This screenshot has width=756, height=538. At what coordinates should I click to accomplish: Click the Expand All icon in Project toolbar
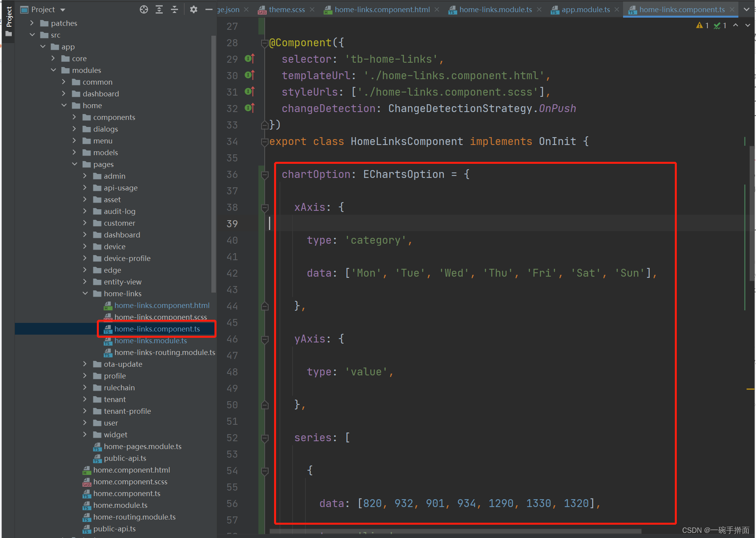[x=159, y=9]
